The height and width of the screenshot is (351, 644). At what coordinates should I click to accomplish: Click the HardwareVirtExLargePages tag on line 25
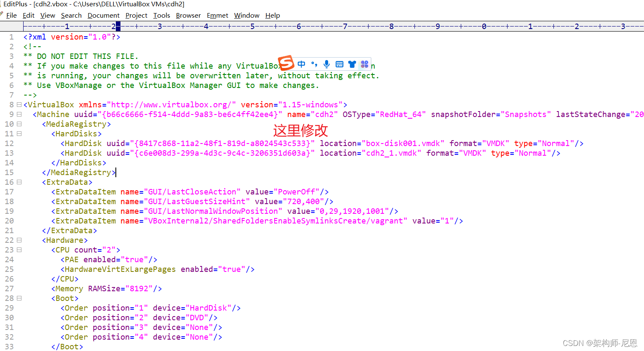[x=158, y=269]
